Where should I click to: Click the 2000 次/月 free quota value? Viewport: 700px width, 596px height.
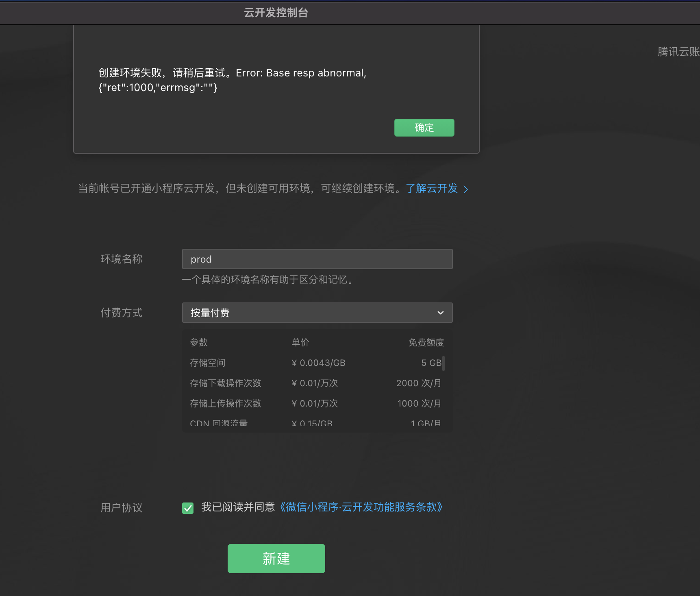click(x=419, y=383)
